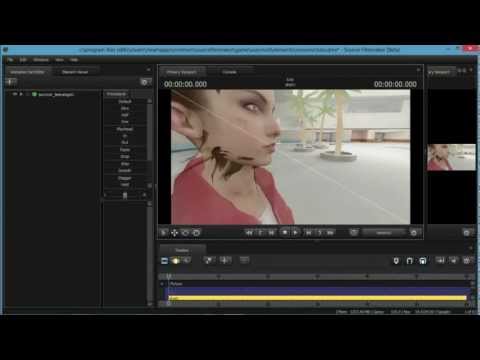This screenshot has height=360, width=480.
Task: Open secondary viewport gear settings
Action: pyautogui.click(x=467, y=233)
